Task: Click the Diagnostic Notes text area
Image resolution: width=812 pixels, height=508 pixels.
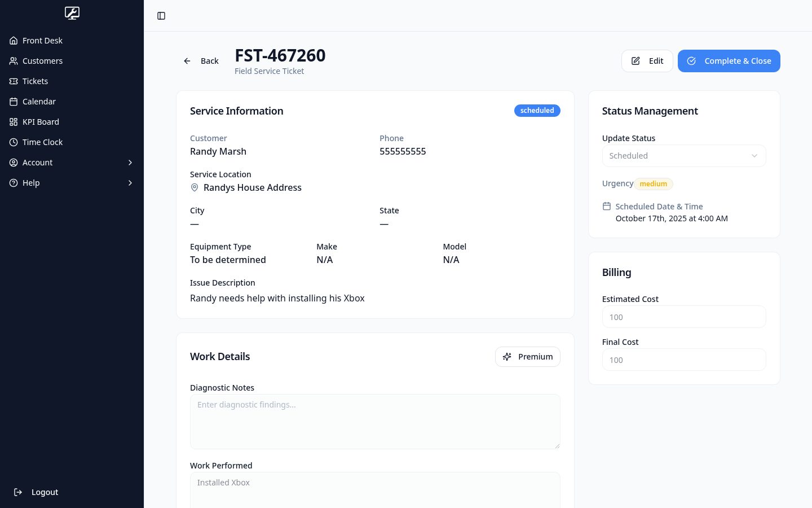Action: [375, 422]
